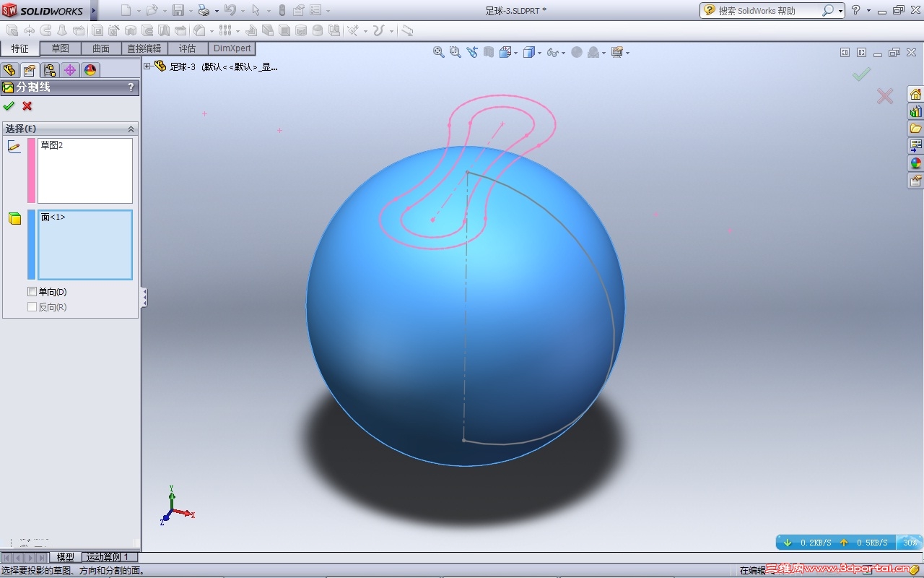Click the Previous View icon
This screenshot has height=578, width=924.
[472, 52]
